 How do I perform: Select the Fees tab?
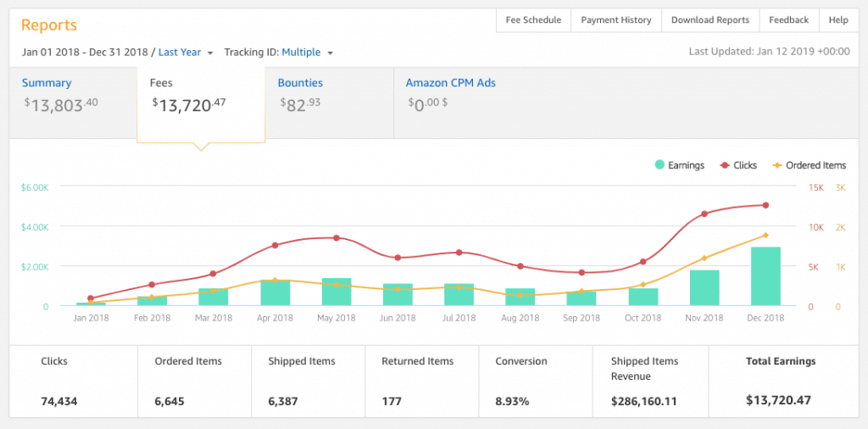[x=201, y=102]
